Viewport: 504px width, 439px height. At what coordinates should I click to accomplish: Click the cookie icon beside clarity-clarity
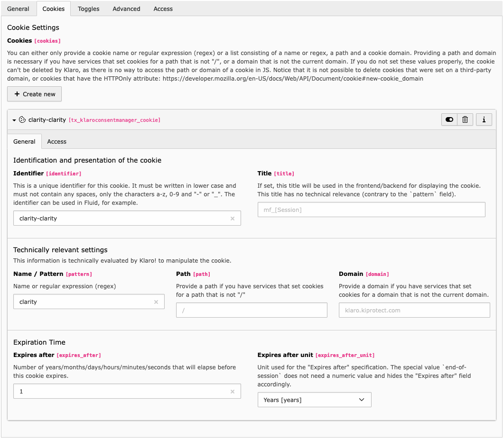pyautogui.click(x=22, y=120)
